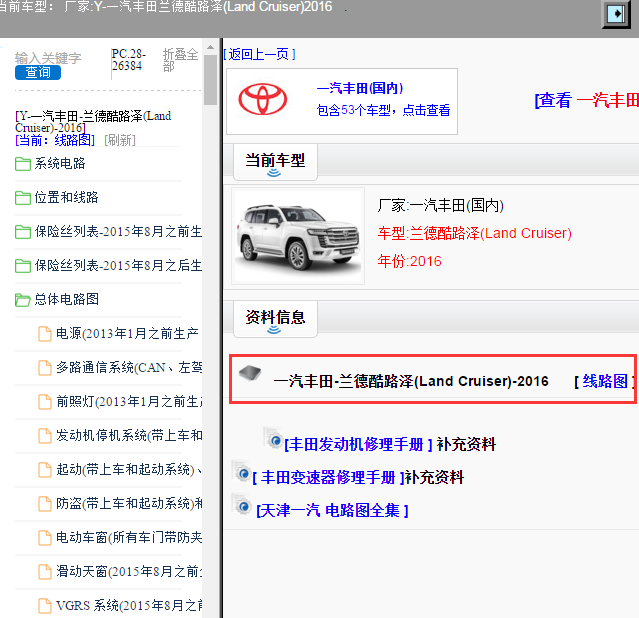
Task: Click the PC:28-26384 text
Action: (128, 60)
